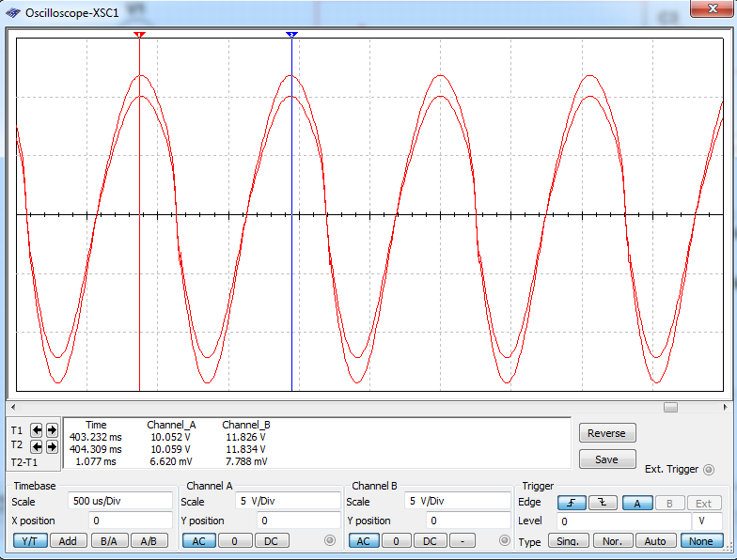Select rising edge trigger icon
Viewport: 737px width, 560px height.
[x=571, y=503]
